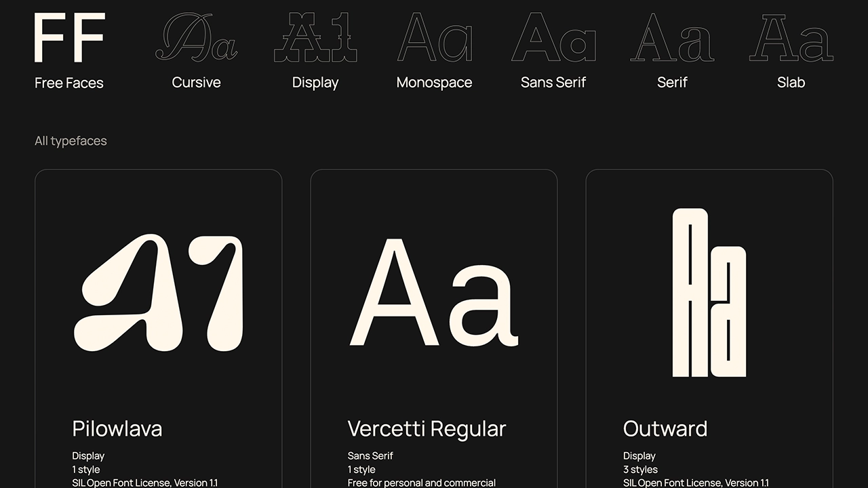
Task: Click the FF Free Faces logo
Action: [x=69, y=38]
